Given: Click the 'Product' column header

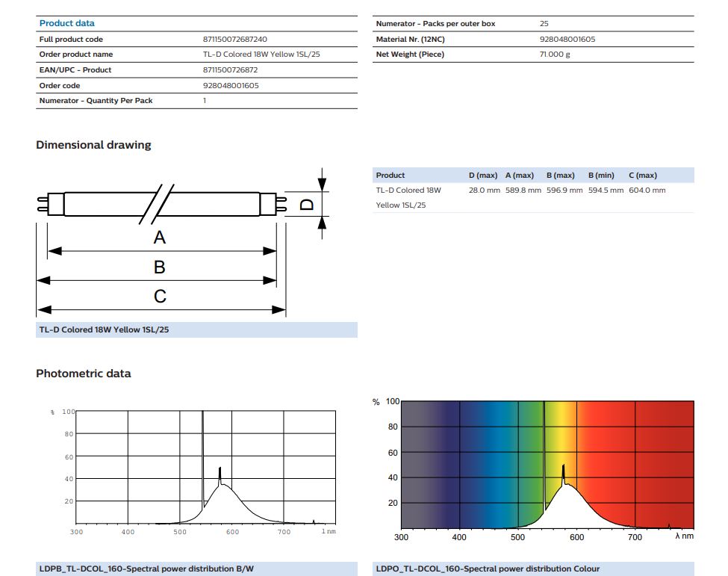Looking at the screenshot, I should click(391, 176).
